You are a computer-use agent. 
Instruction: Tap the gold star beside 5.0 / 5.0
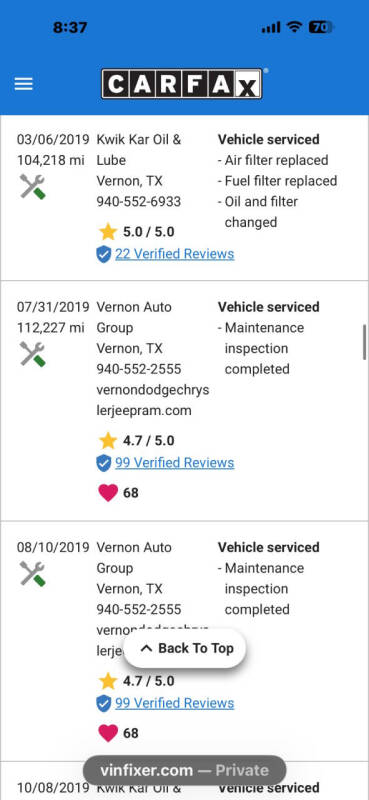pyautogui.click(x=108, y=232)
